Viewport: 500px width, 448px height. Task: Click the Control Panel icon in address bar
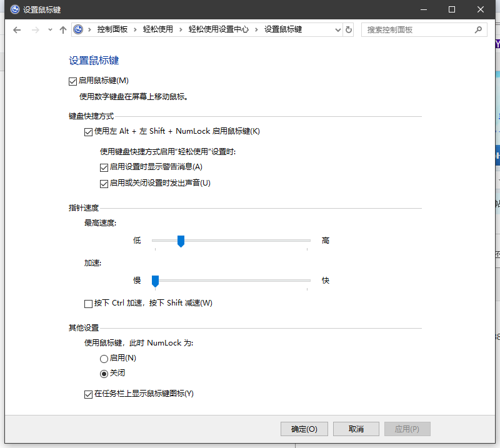point(78,29)
